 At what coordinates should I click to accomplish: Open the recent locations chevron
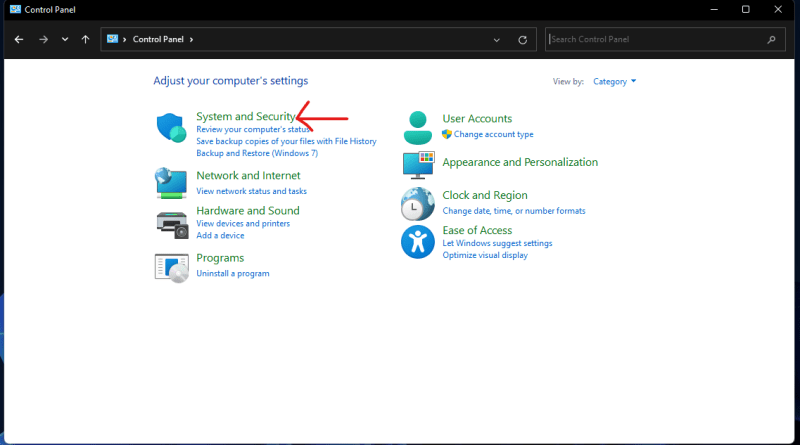(x=65, y=39)
